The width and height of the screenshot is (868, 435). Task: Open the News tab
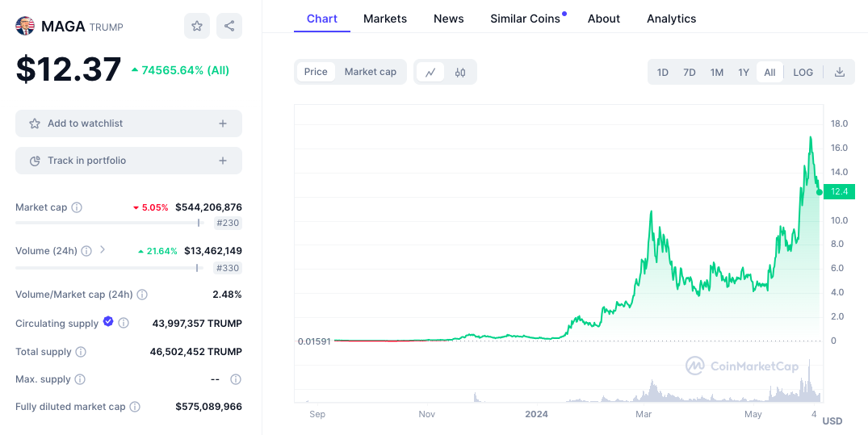pyautogui.click(x=449, y=19)
